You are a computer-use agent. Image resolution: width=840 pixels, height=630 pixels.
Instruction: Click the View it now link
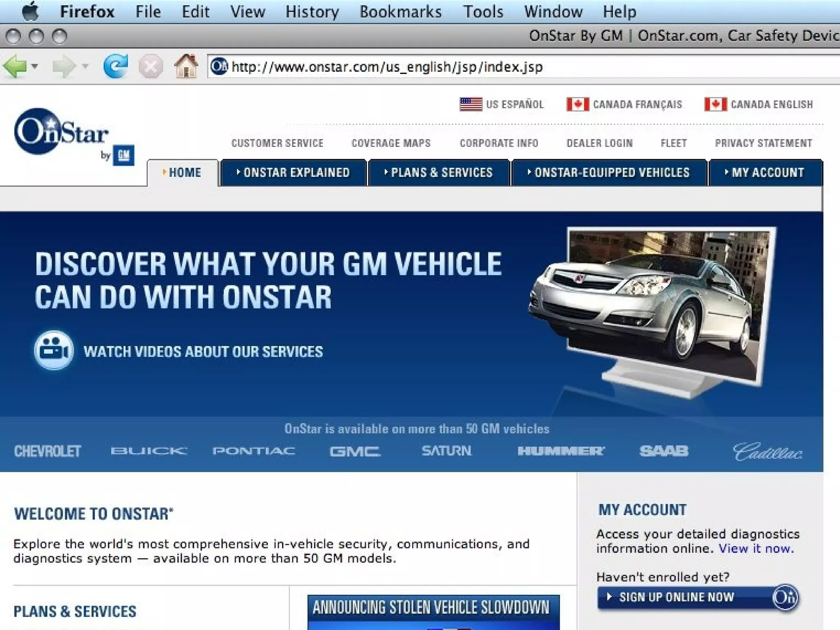click(756, 549)
